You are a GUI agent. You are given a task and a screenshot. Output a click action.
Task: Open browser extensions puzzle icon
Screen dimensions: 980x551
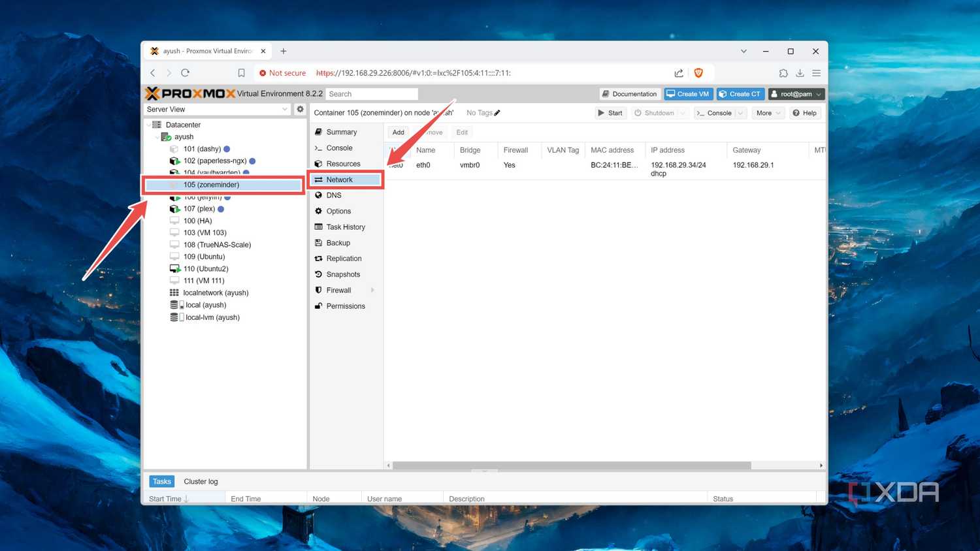pos(783,73)
